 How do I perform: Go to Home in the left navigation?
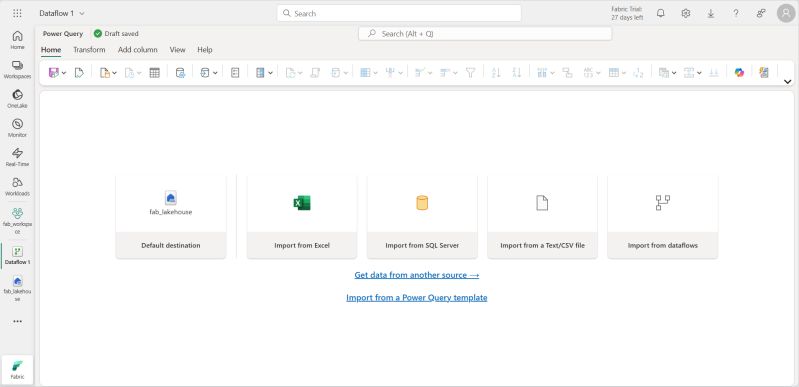17,40
